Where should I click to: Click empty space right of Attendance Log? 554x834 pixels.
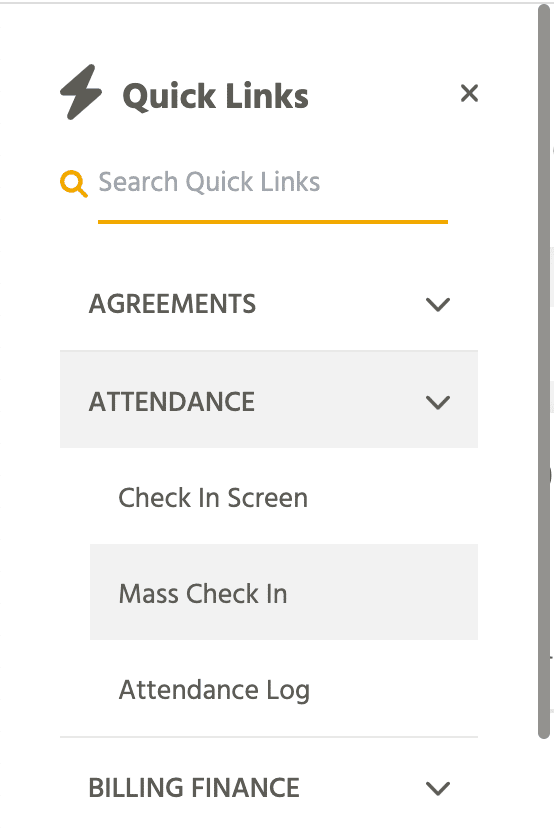pyautogui.click(x=393, y=689)
